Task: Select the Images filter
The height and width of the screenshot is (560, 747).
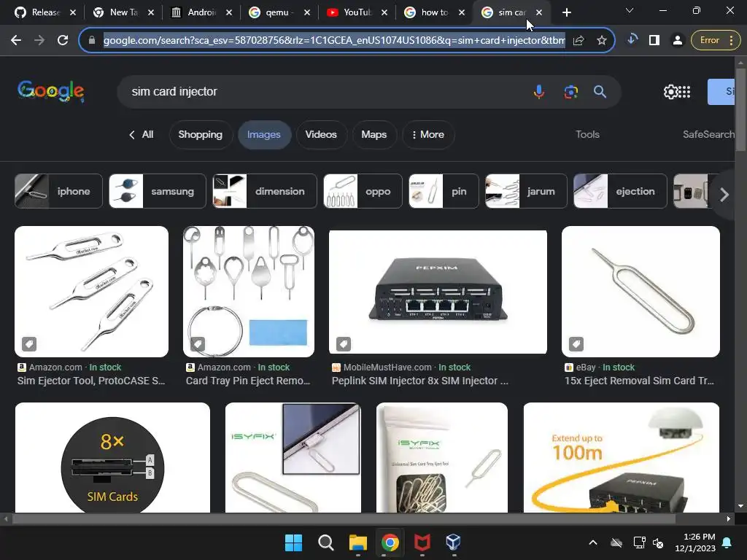Action: [x=264, y=135]
